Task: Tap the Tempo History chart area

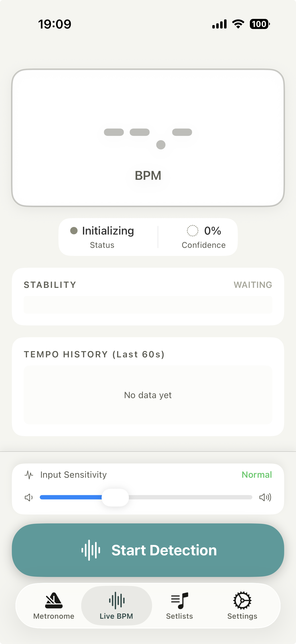Action: (148, 395)
